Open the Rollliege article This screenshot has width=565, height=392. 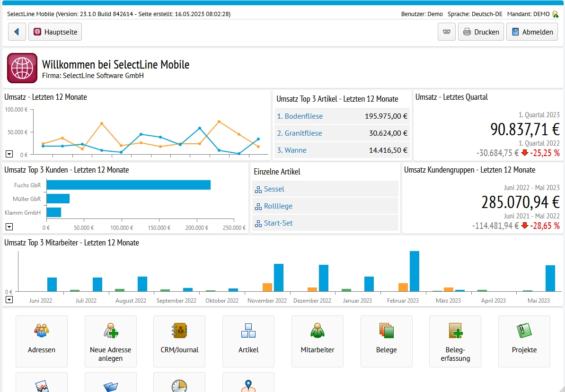pos(278,206)
